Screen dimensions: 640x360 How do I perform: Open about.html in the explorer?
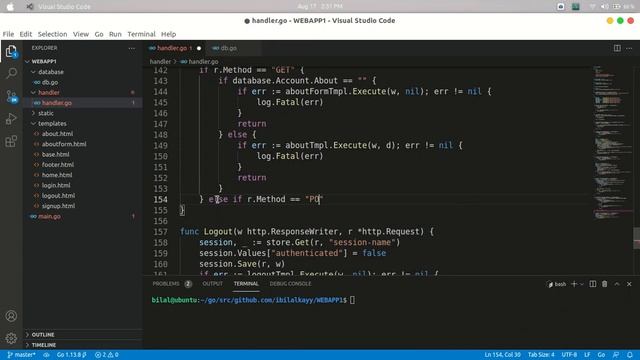[82, 134]
